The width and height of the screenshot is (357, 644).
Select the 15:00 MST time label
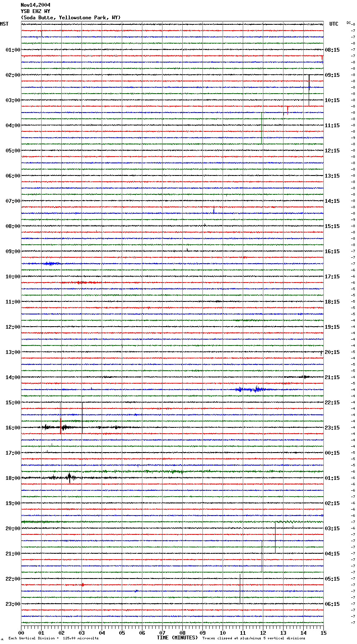pyautogui.click(x=13, y=403)
